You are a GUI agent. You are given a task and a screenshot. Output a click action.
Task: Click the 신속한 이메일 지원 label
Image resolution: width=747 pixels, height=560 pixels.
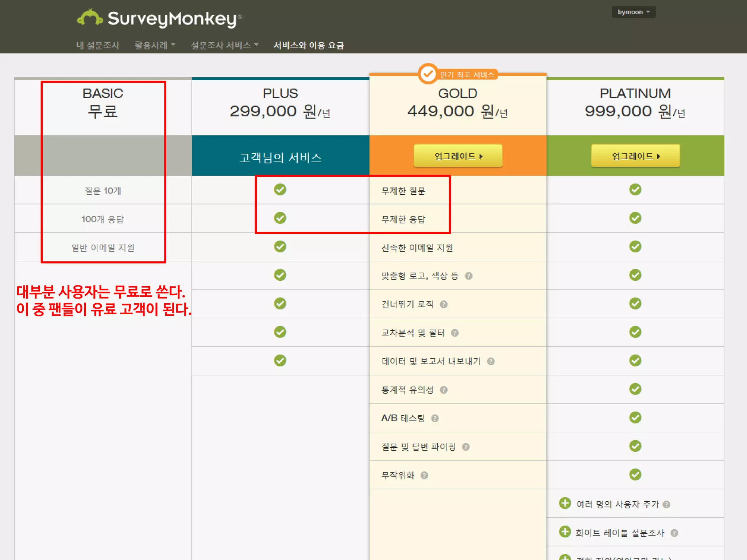point(417,248)
